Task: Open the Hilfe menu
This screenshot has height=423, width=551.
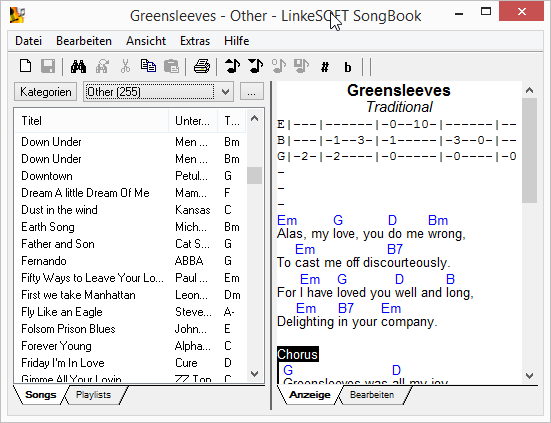Action: point(236,41)
